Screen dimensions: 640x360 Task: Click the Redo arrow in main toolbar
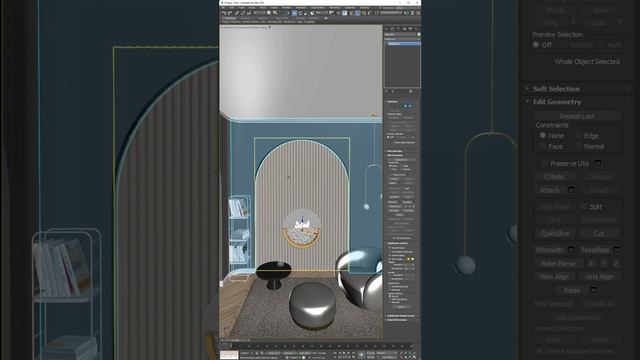click(230, 13)
